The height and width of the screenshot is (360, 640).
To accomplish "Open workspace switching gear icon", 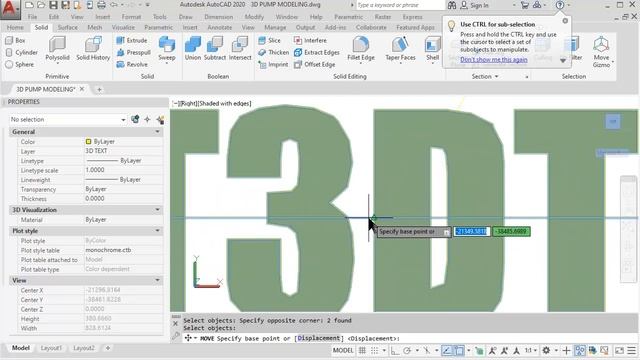I will 546,351.
